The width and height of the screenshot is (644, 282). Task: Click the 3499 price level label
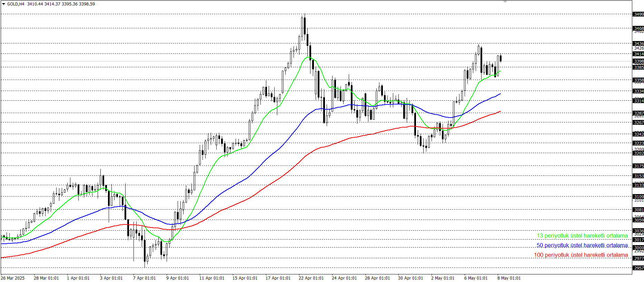tap(638, 14)
